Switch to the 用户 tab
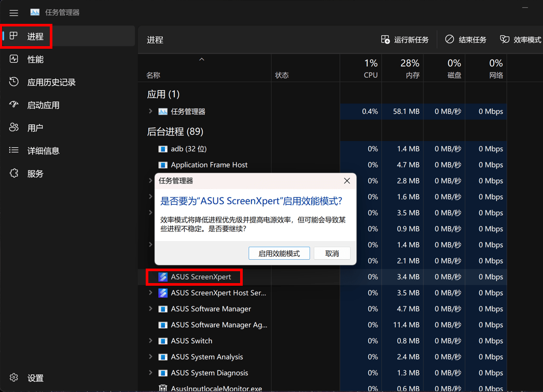 pyautogui.click(x=68, y=128)
